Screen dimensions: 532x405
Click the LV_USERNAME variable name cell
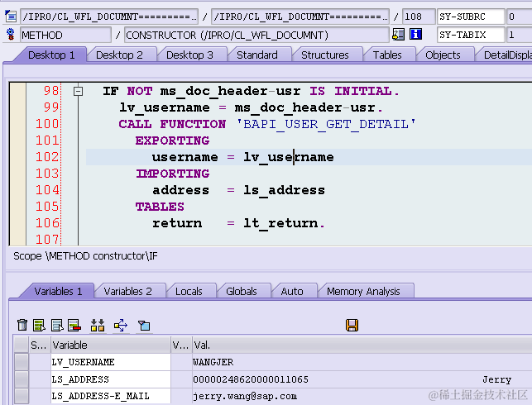[111, 362]
